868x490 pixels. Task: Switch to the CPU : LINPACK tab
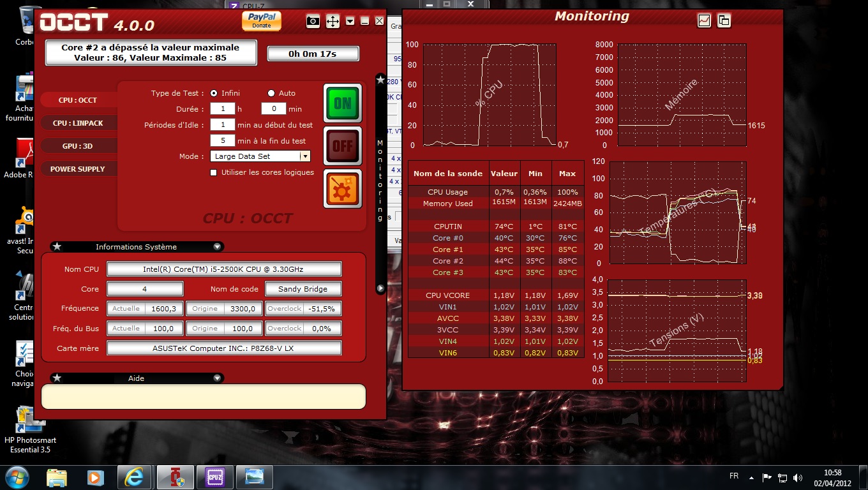coord(78,123)
